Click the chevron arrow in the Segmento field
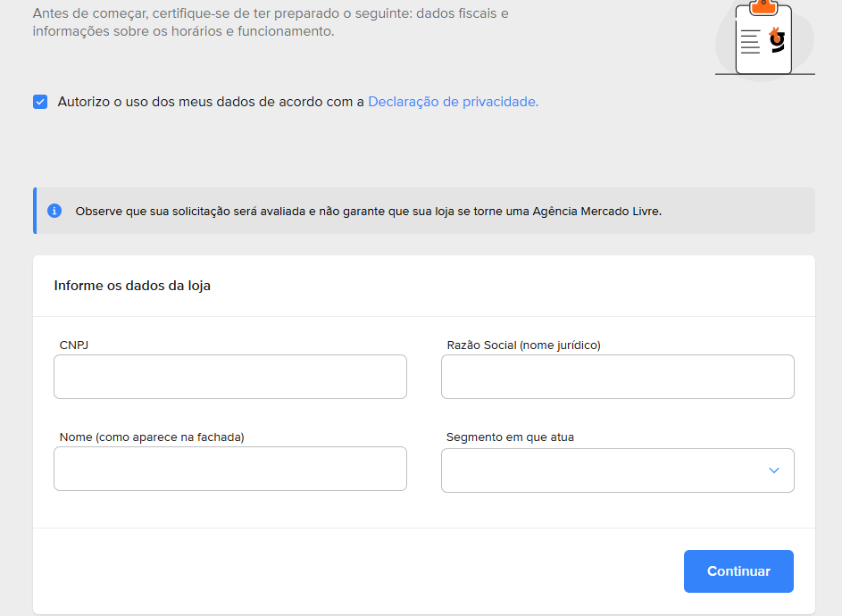This screenshot has width=842, height=616. click(773, 470)
